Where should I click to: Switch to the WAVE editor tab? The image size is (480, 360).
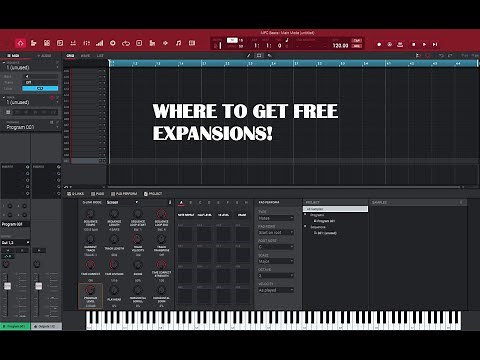coord(85,56)
